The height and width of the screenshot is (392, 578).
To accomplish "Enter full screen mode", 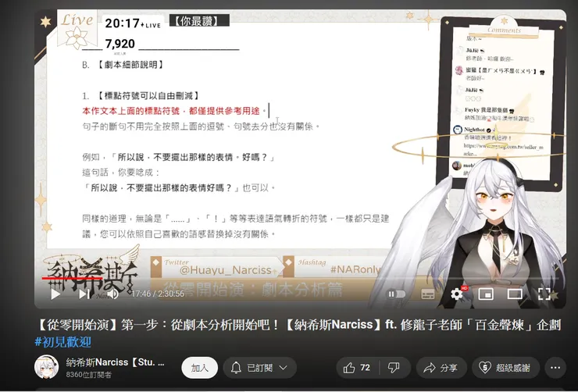I will (x=544, y=294).
